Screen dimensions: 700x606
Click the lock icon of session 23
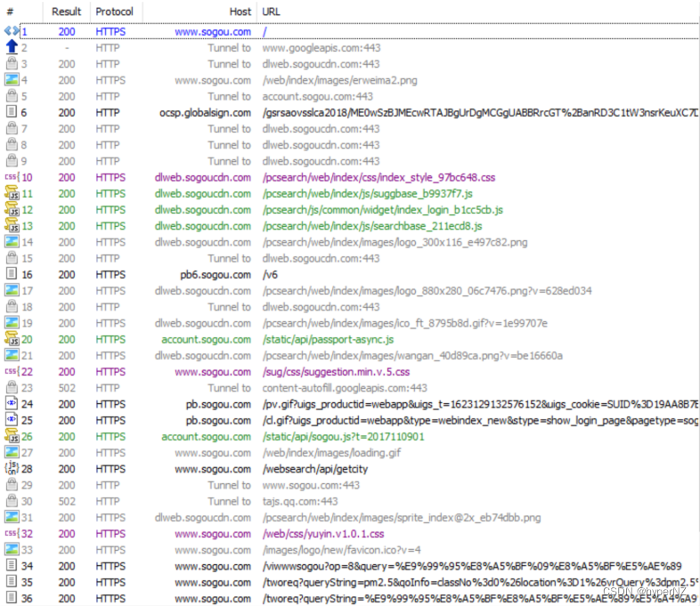tap(12, 387)
